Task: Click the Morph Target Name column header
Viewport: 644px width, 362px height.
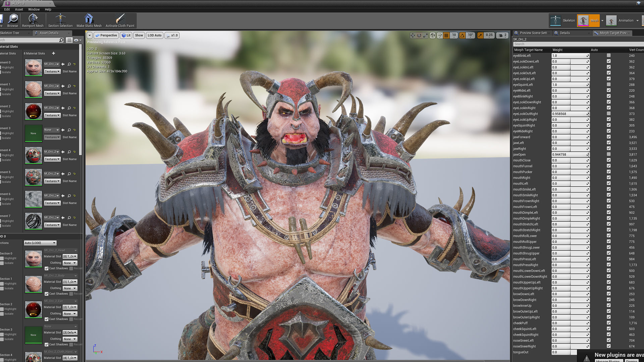Action: 528,50
